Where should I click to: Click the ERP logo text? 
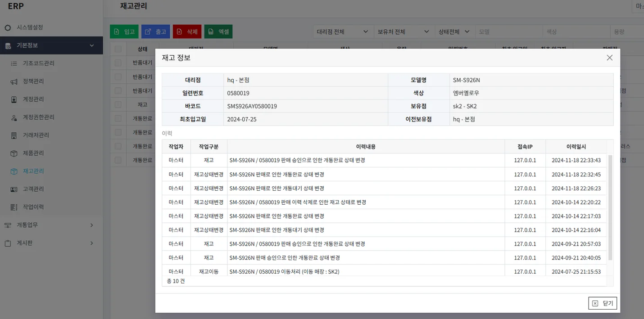coord(16,6)
